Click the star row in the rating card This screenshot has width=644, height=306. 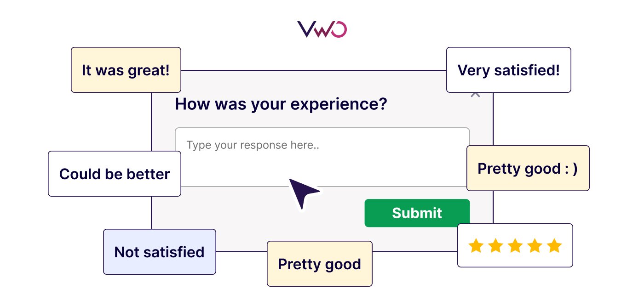[x=515, y=246]
